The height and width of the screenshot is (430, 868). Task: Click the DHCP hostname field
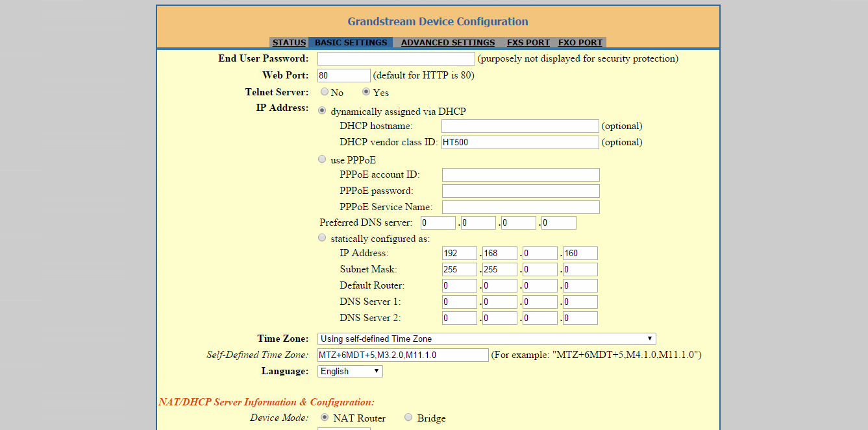pyautogui.click(x=520, y=126)
